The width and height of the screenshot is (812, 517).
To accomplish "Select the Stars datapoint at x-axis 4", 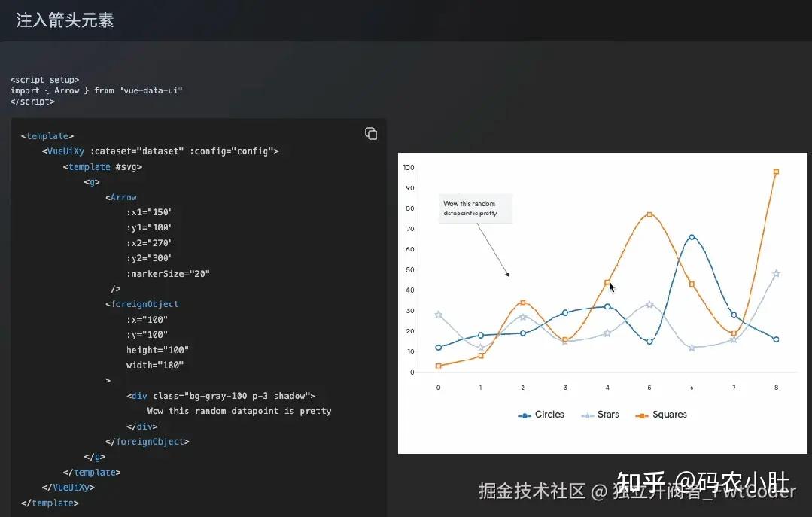I will pos(607,333).
